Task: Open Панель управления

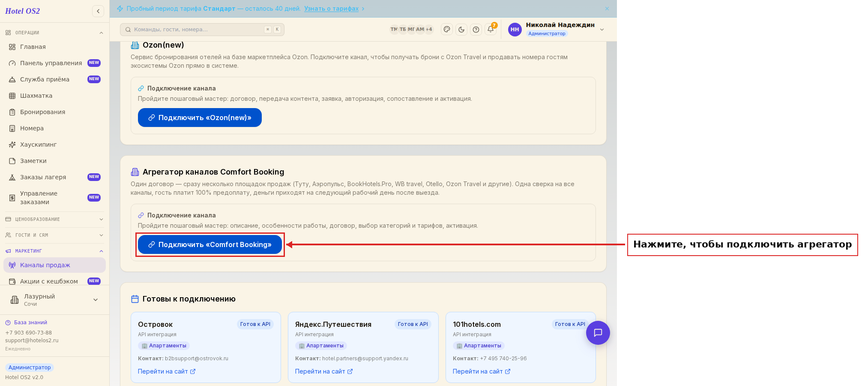Action: (54, 63)
